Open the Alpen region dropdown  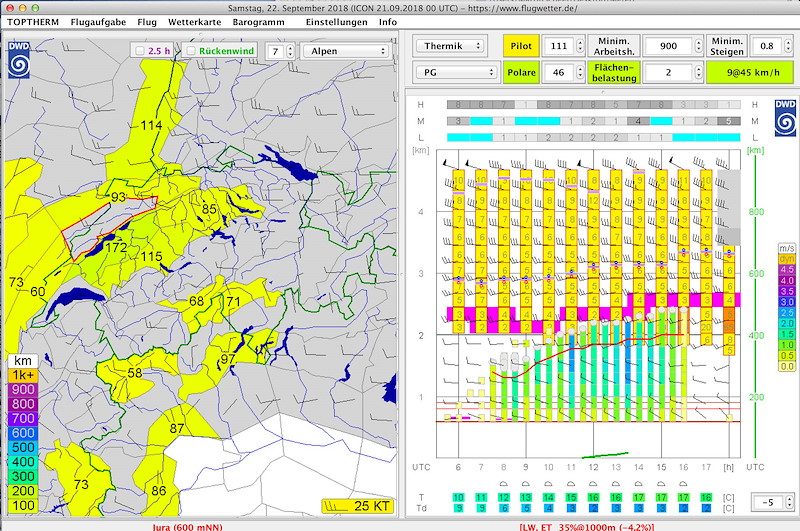(346, 51)
